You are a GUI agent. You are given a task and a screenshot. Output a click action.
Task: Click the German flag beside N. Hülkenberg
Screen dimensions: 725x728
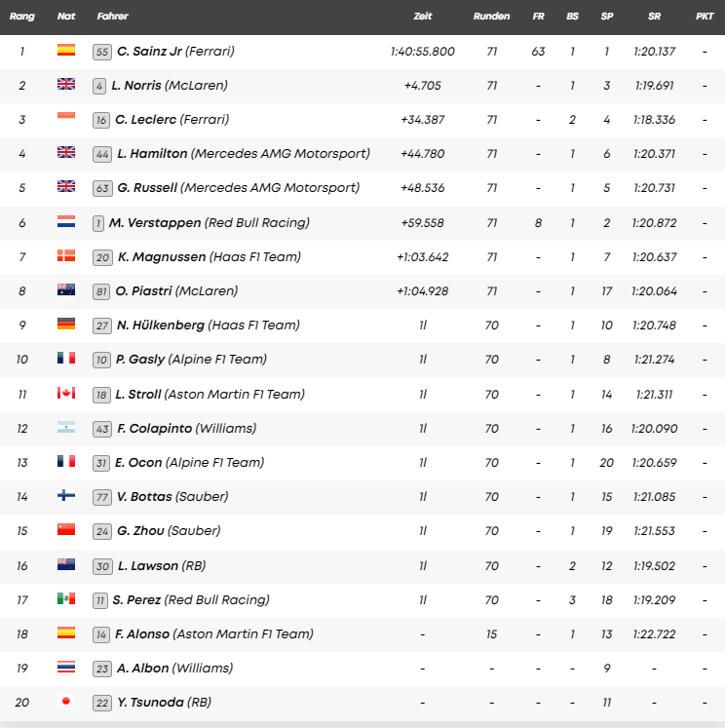coord(66,325)
